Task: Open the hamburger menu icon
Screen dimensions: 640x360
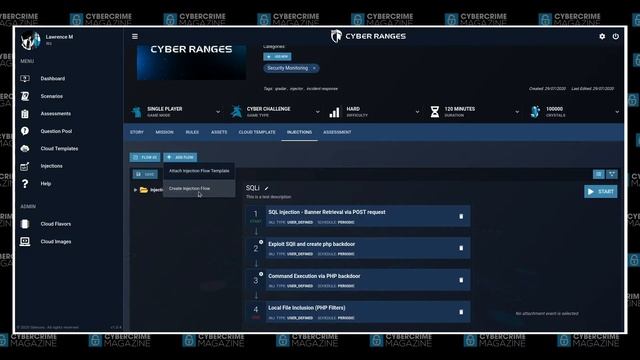Action: coord(135,36)
